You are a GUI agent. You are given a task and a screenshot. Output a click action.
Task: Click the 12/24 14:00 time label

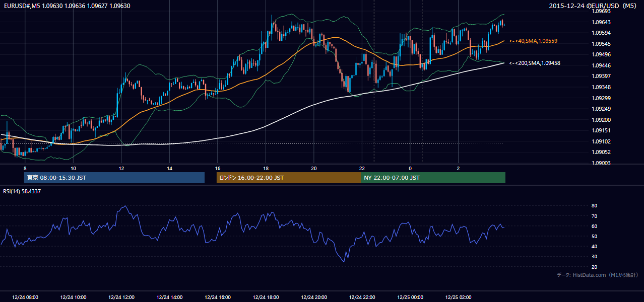pyautogui.click(x=169, y=297)
